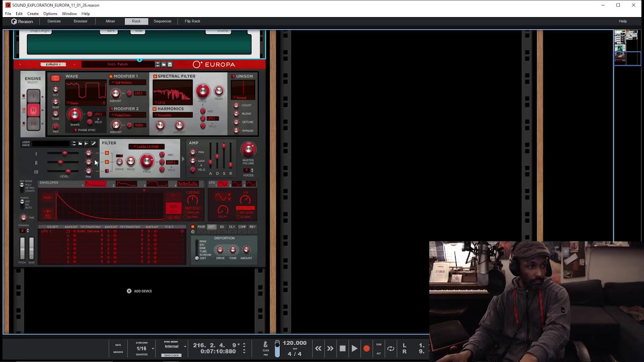Click the Master Volume knob
Image resolution: width=644 pixels, height=362 pixels.
point(248,149)
